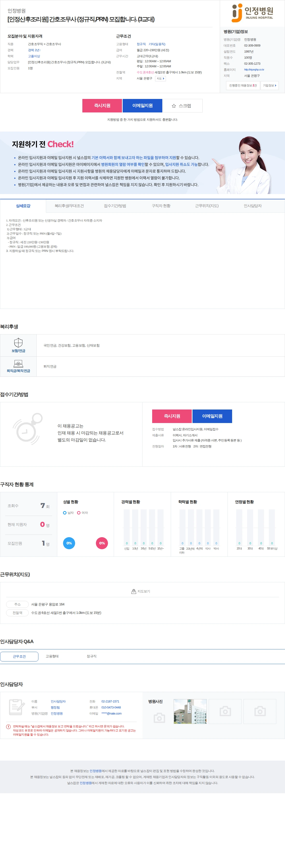This screenshot has height=868, width=285.
Task: Switch to 인사담당자 tab
Action: (253, 206)
